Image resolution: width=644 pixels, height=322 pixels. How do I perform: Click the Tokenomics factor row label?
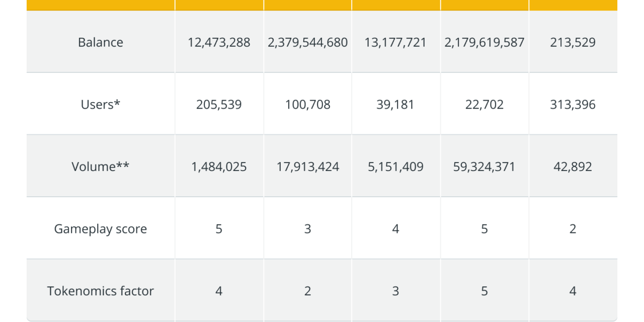[x=101, y=291]
